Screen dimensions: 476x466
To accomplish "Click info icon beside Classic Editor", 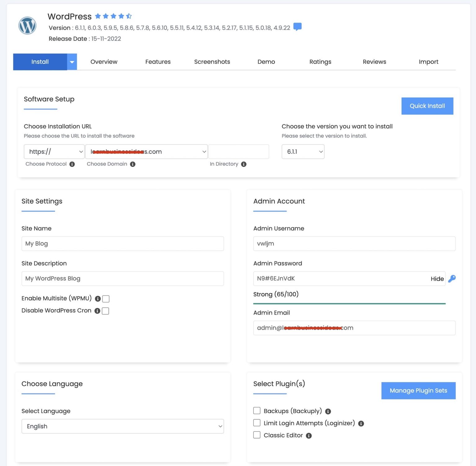I will tap(309, 436).
